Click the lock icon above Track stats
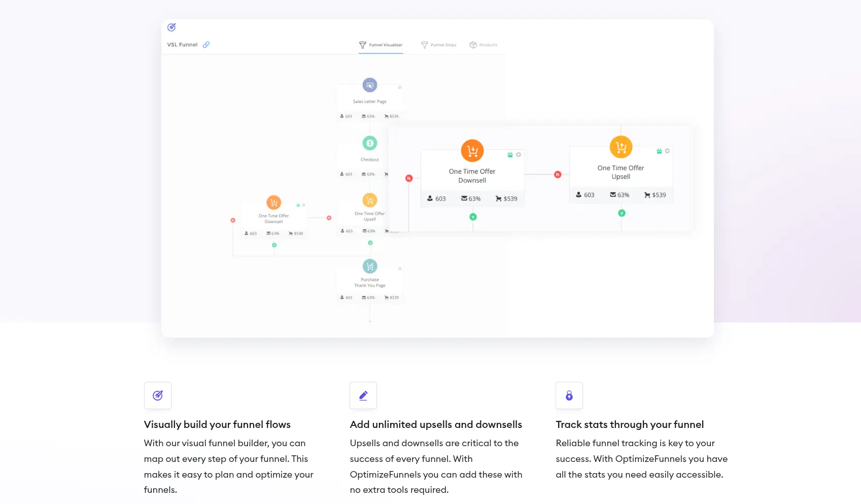Viewport: 861px width, 504px height. (x=569, y=395)
